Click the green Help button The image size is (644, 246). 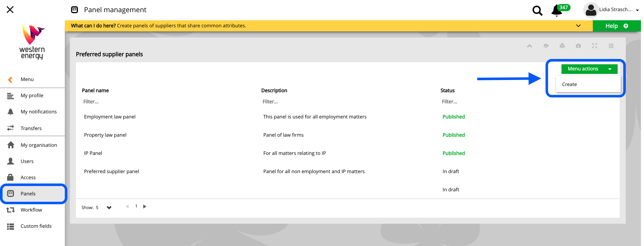click(x=616, y=26)
